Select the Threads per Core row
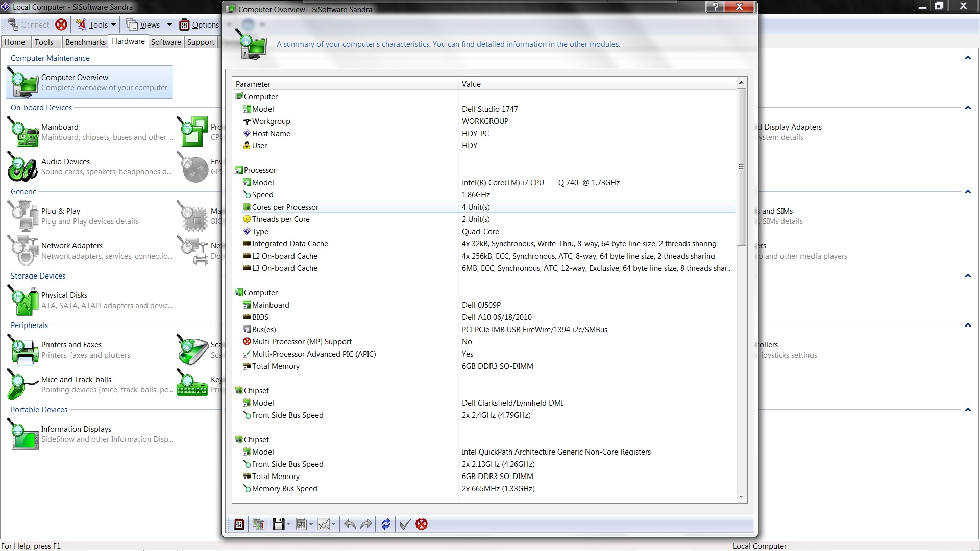 [x=488, y=219]
